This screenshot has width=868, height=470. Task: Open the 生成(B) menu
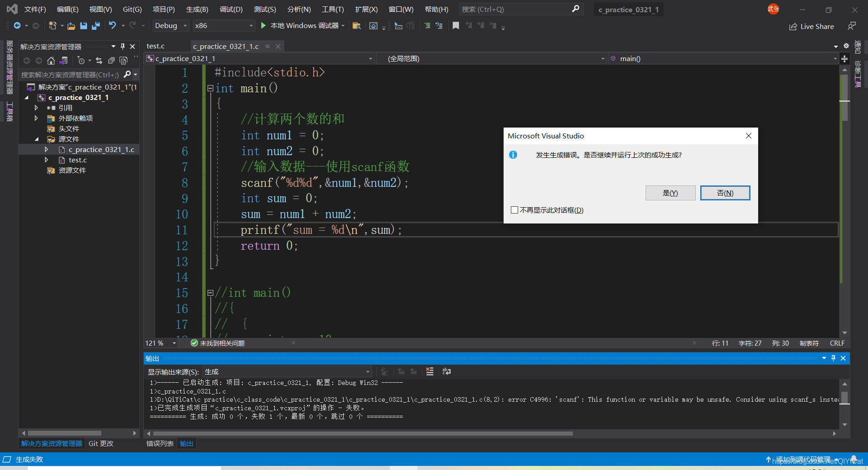(x=197, y=9)
